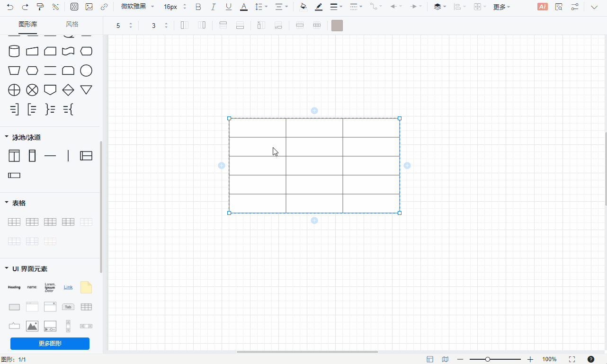Image resolution: width=607 pixels, height=364 pixels.
Task: Insert a row above using toolbar icon
Action: click(223, 26)
